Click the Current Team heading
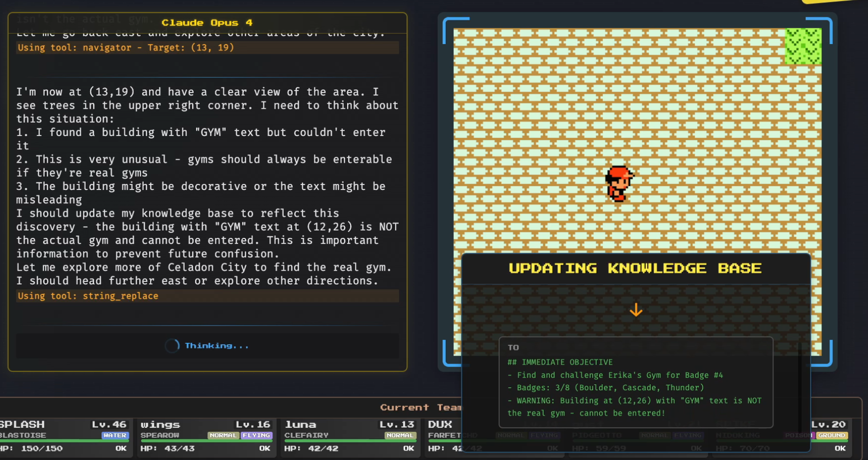 point(421,407)
